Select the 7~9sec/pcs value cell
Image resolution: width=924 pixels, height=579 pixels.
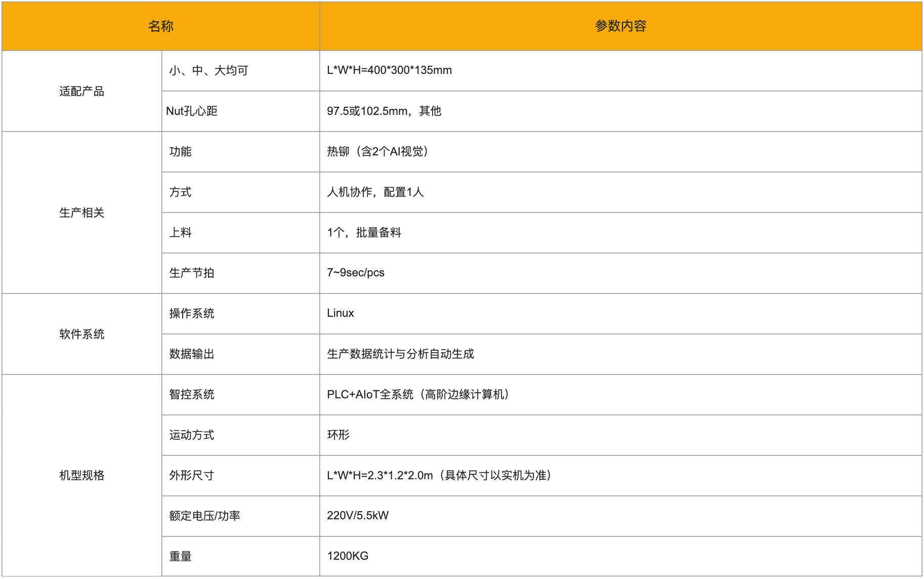point(355,273)
